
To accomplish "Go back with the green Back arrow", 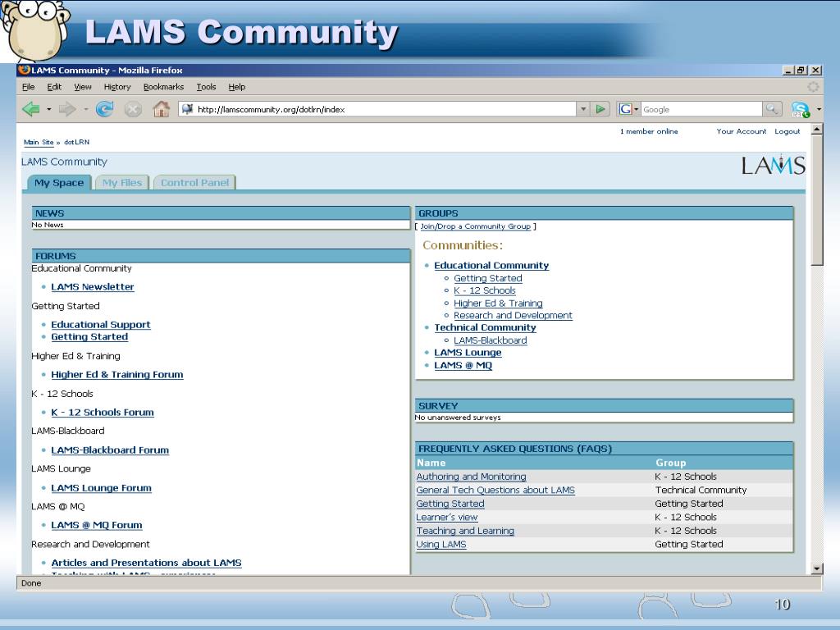I will (x=31, y=109).
